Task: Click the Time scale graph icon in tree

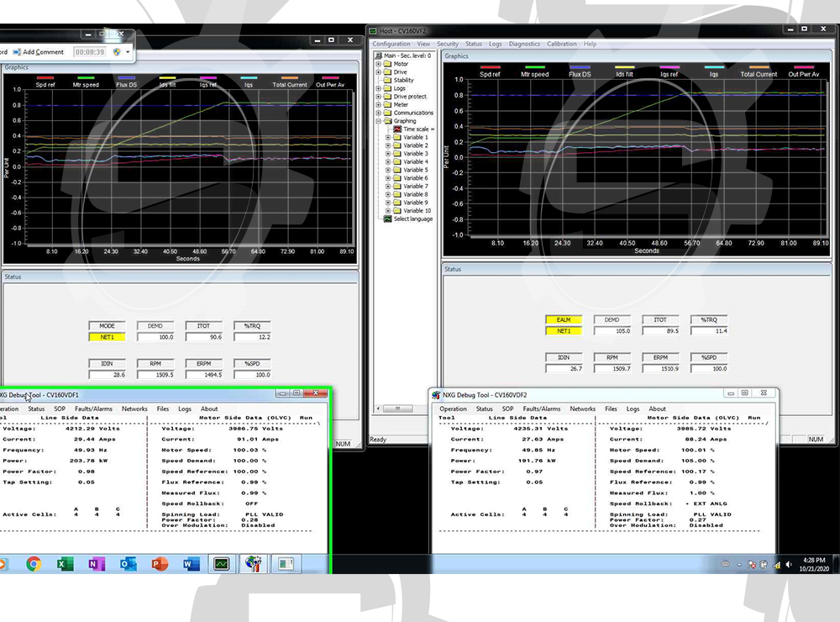Action: pos(398,129)
